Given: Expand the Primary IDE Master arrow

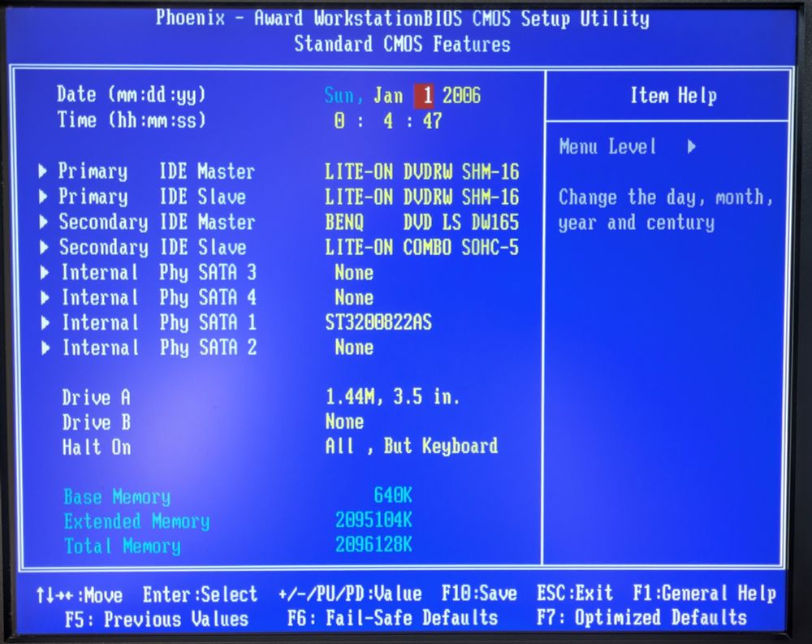Looking at the screenshot, I should [43, 171].
